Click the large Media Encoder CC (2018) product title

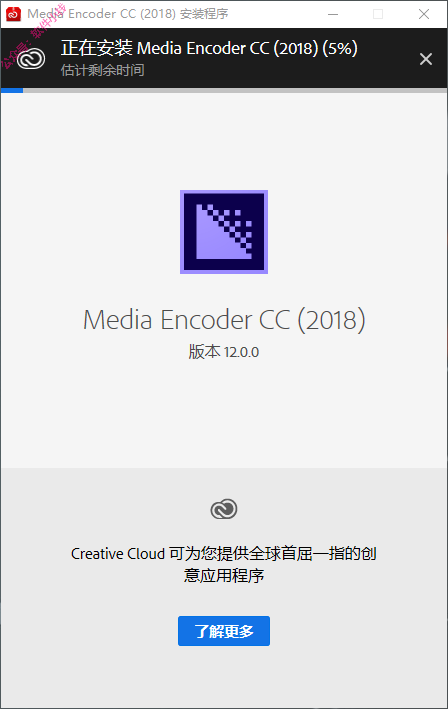click(x=224, y=320)
